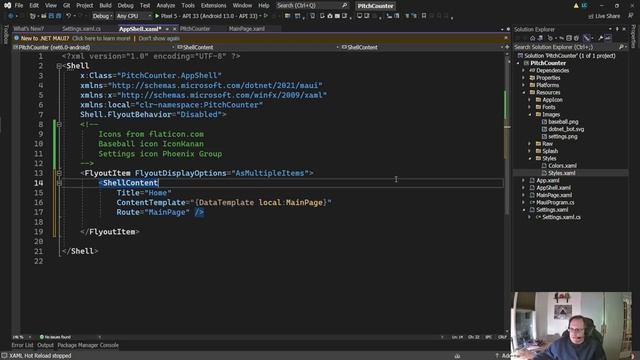Expand the Fonts folder
This screenshot has height=360, width=640.
point(530,107)
